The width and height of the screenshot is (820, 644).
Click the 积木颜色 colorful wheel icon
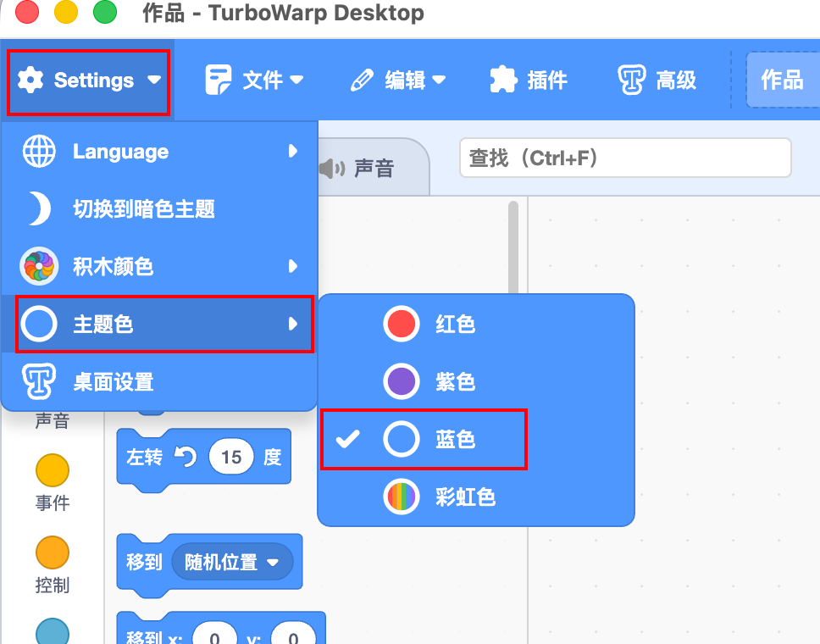coord(39,266)
